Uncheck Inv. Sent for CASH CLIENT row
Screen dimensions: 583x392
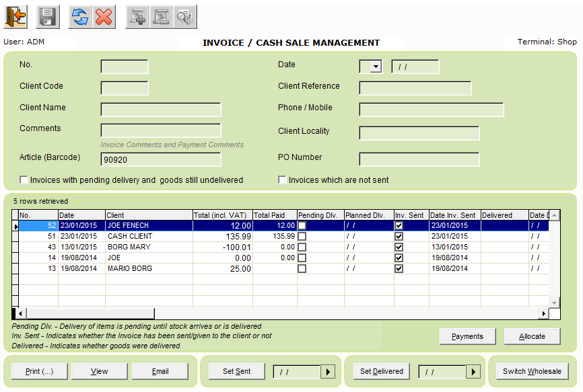point(399,237)
